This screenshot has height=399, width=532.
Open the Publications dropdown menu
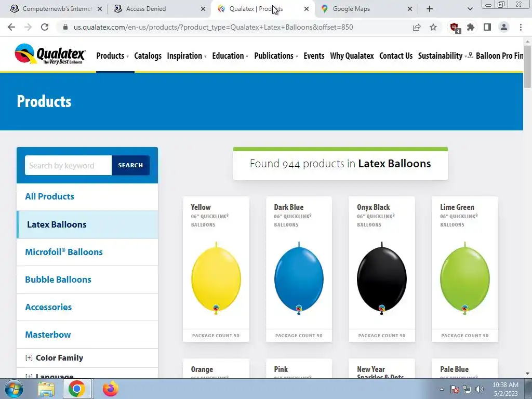tap(276, 56)
